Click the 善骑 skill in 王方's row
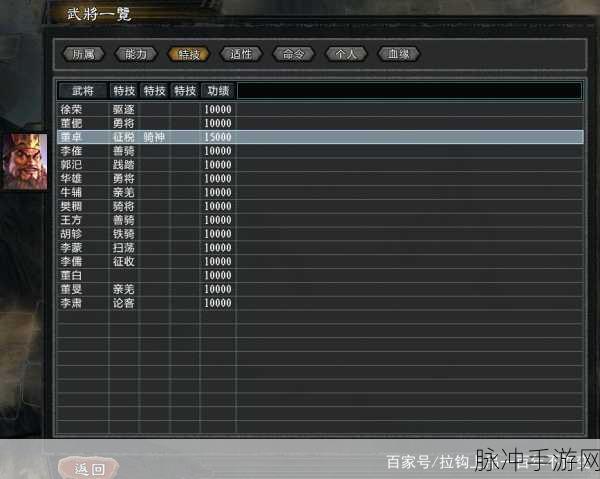The width and height of the screenshot is (600, 479). 124,220
